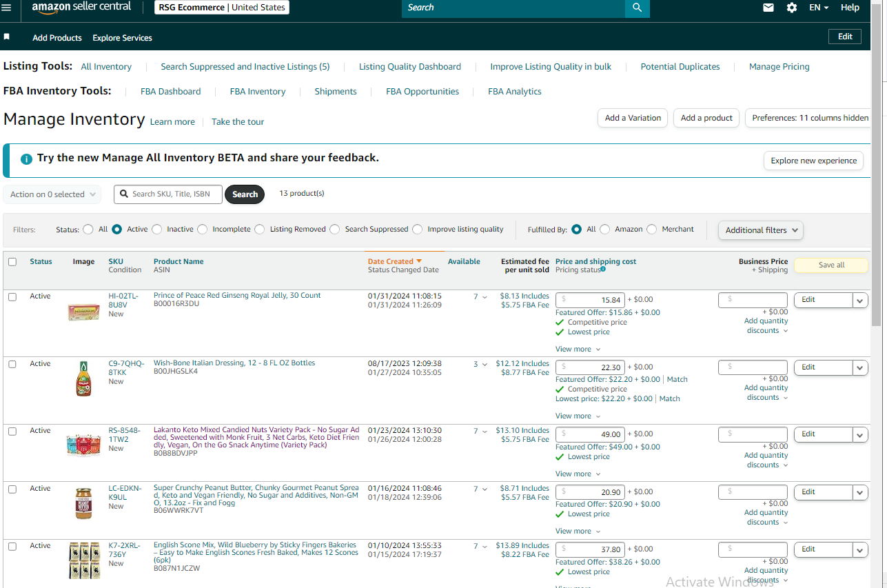Open Edit dropdown arrow for Wish-Bone row
Viewport: 887px width, 588px height.
coord(860,367)
